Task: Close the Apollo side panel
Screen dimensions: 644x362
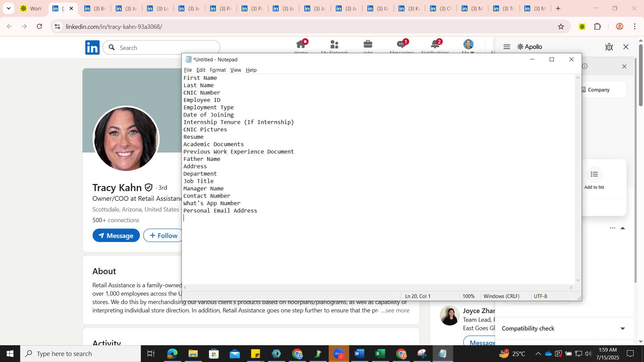Action: (626, 47)
